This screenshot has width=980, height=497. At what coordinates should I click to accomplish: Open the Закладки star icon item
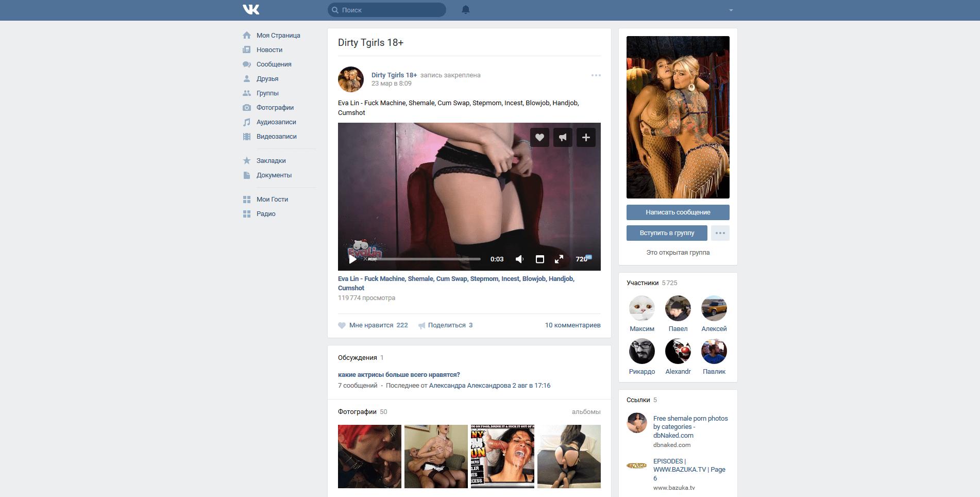tap(271, 161)
